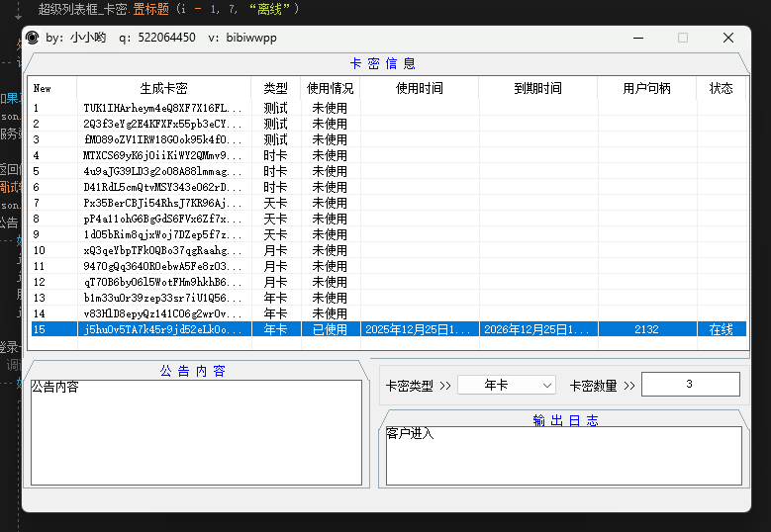This screenshot has height=532, width=771.
Task: Click the 状态 column header
Action: pos(722,88)
